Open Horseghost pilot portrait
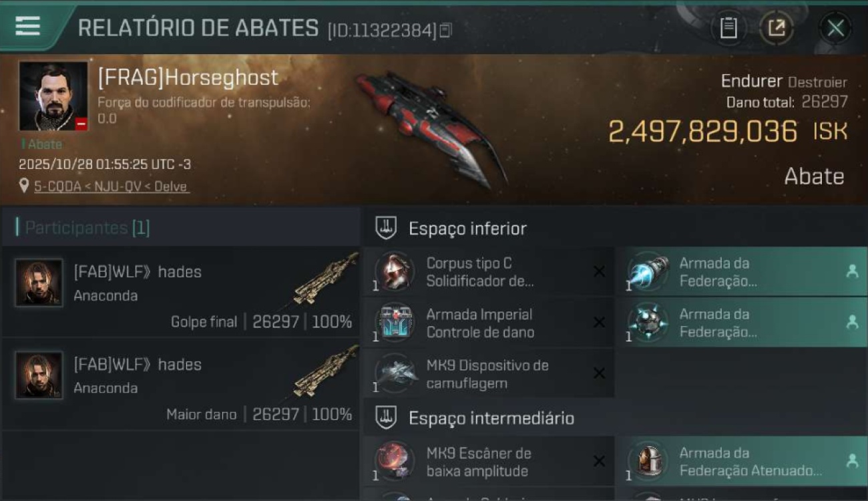 tap(53, 96)
